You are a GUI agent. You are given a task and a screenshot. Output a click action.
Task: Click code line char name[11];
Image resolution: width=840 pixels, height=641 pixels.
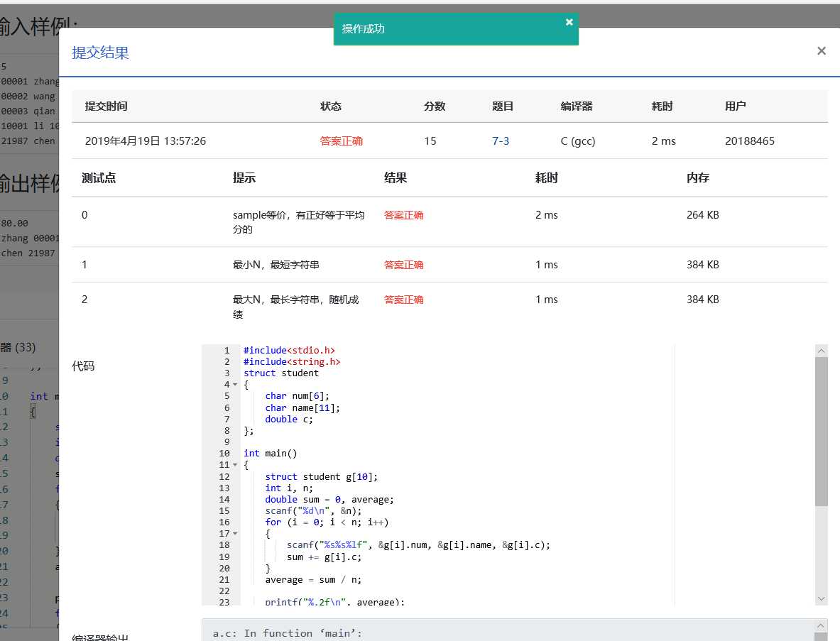[x=302, y=407]
